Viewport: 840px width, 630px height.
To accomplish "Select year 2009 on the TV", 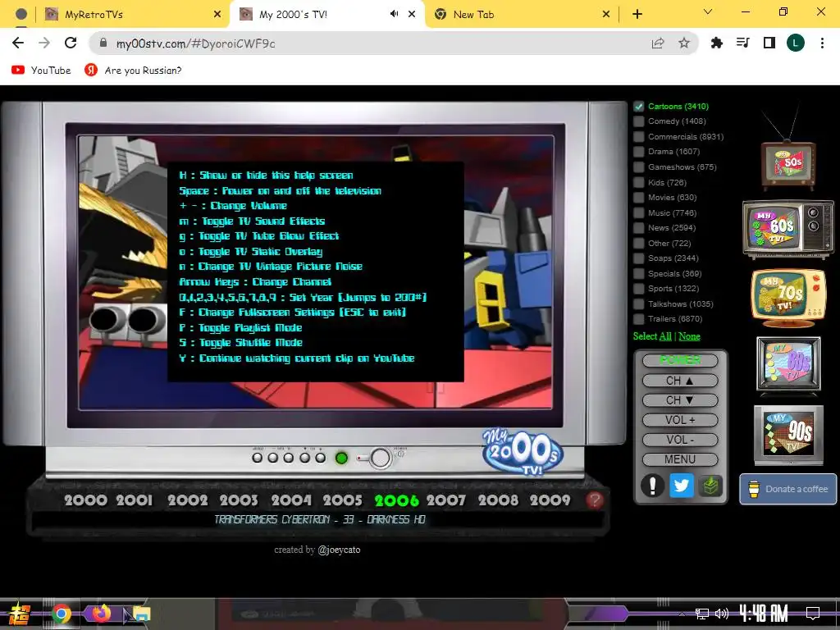I will (550, 500).
